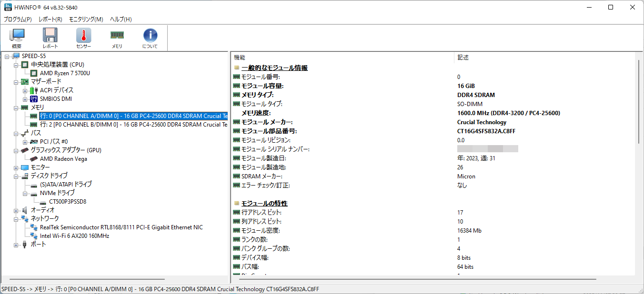The width and height of the screenshot is (644, 294).
Task: Open the について about info icon
Action: [150, 38]
